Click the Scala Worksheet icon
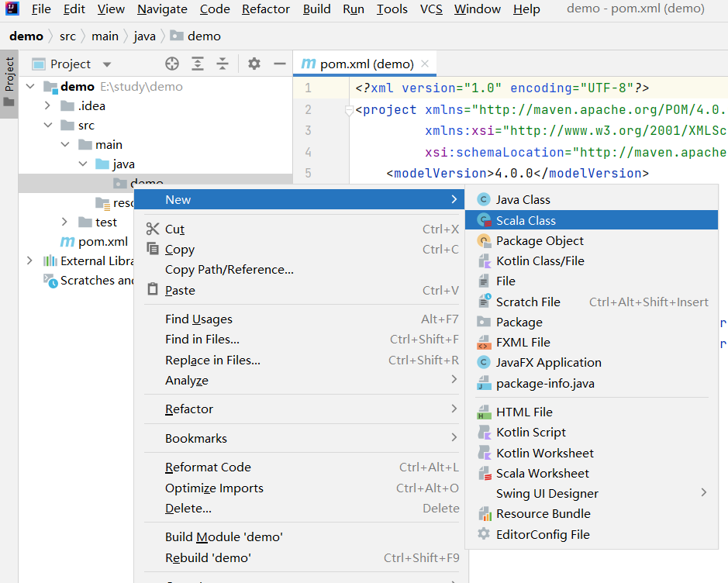Screen dimensions: 728x583 (484, 474)
